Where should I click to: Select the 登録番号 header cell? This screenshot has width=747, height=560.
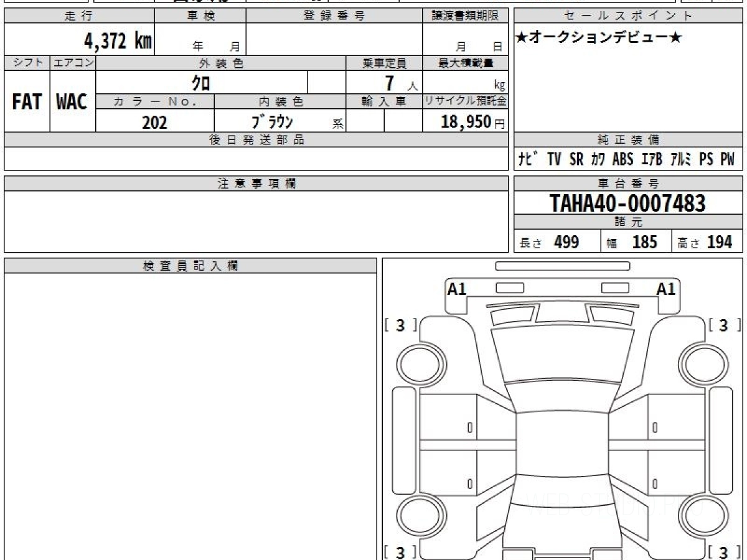click(x=334, y=17)
